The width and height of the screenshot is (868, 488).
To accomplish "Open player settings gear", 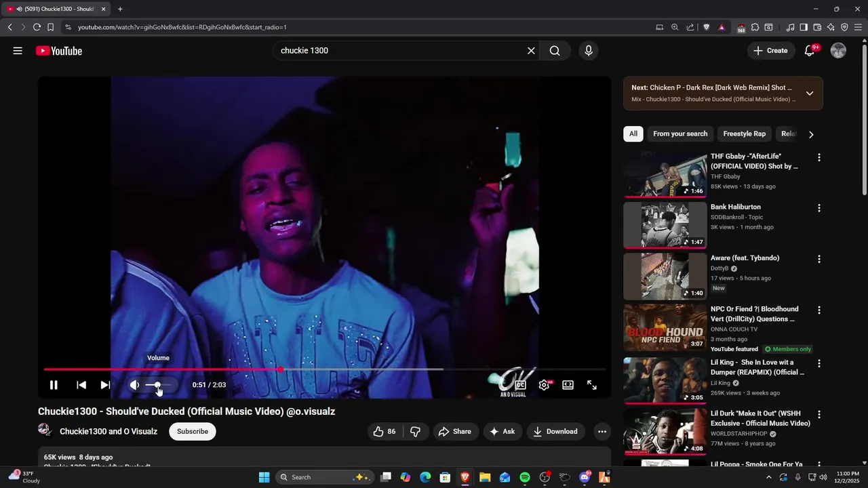I will tap(544, 385).
